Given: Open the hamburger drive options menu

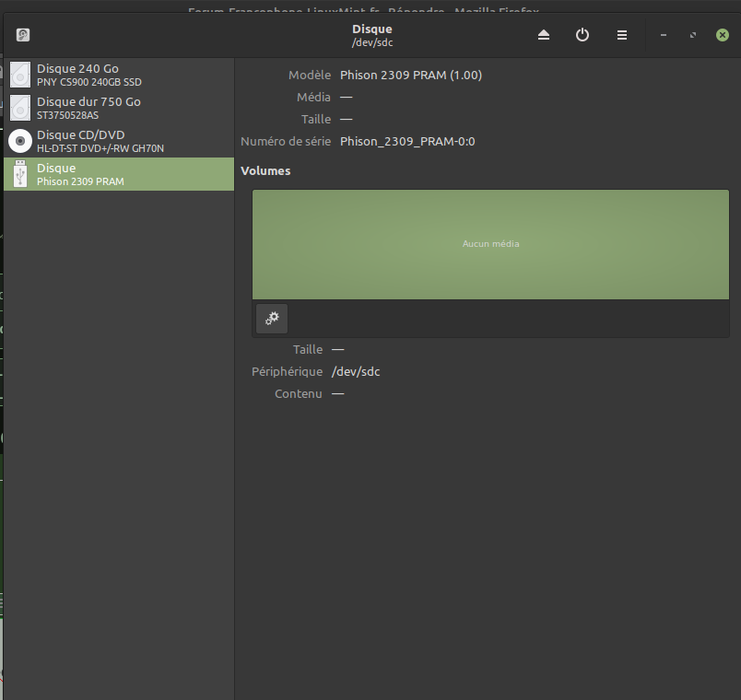Looking at the screenshot, I should point(622,35).
